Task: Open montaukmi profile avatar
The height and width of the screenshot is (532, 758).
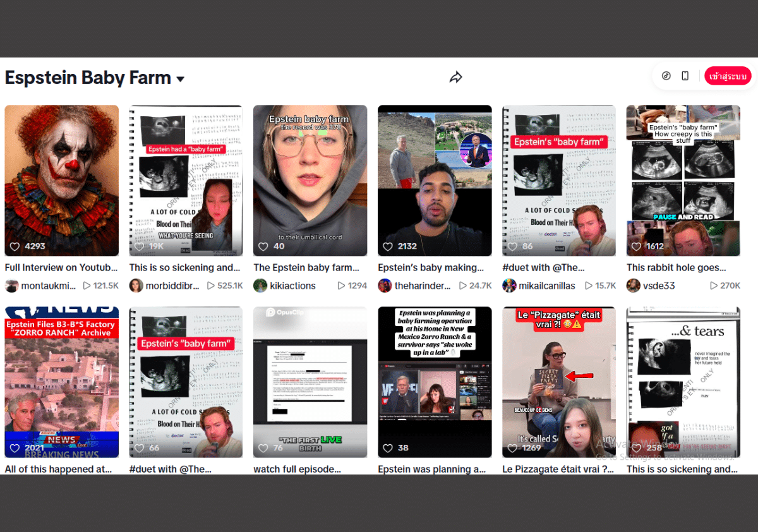Action: (12, 286)
